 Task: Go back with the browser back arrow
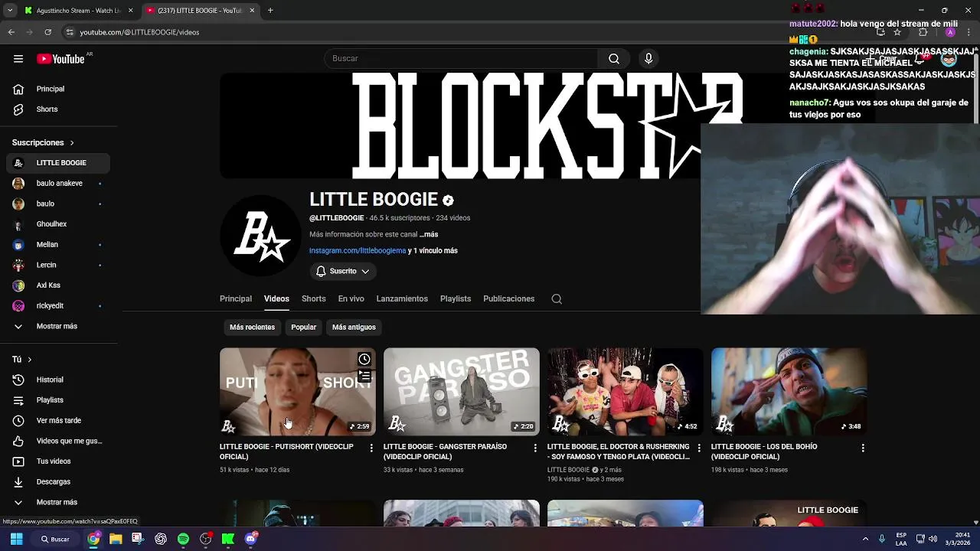point(11,32)
